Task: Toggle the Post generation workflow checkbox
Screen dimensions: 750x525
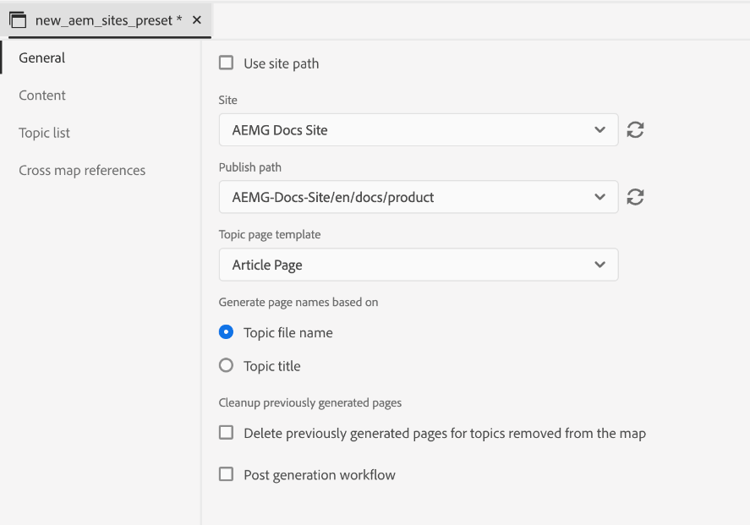Action: (x=226, y=474)
